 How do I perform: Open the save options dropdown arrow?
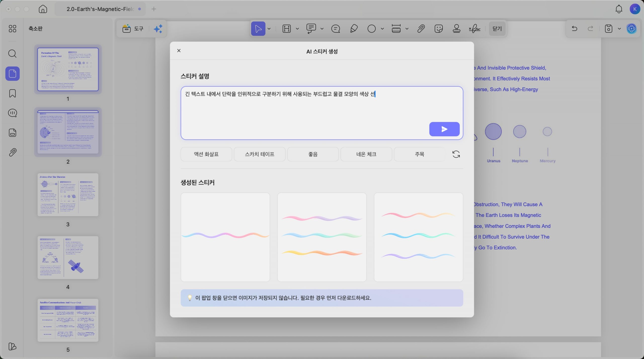click(619, 29)
